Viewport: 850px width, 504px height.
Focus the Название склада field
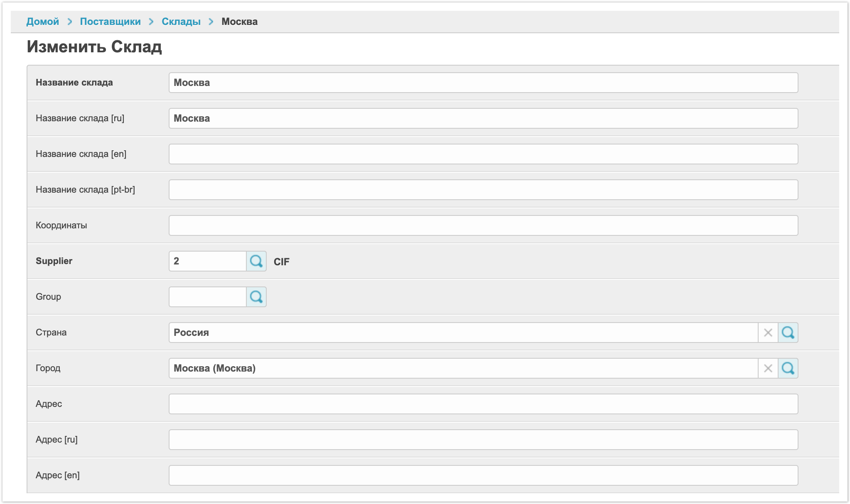[483, 83]
